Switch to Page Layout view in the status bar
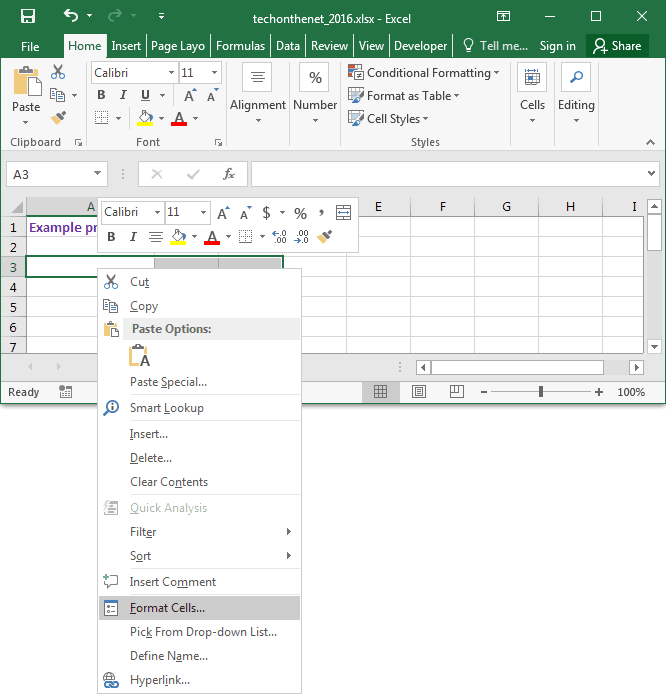Image resolution: width=666 pixels, height=694 pixels. (419, 392)
